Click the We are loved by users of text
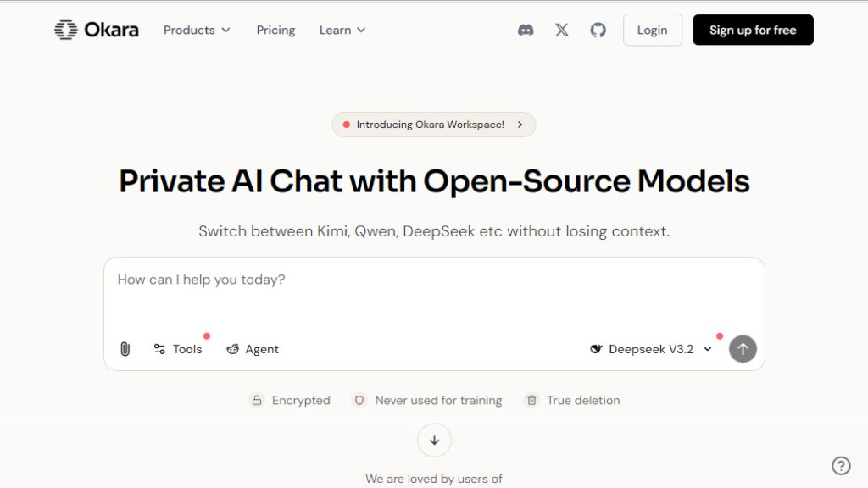Viewport: 868px width, 488px height. [x=434, y=479]
